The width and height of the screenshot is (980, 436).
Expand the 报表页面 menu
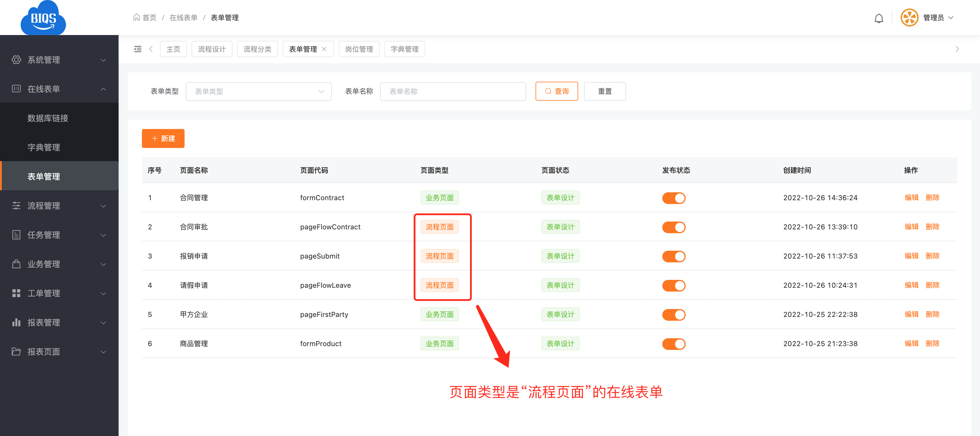[x=59, y=351]
